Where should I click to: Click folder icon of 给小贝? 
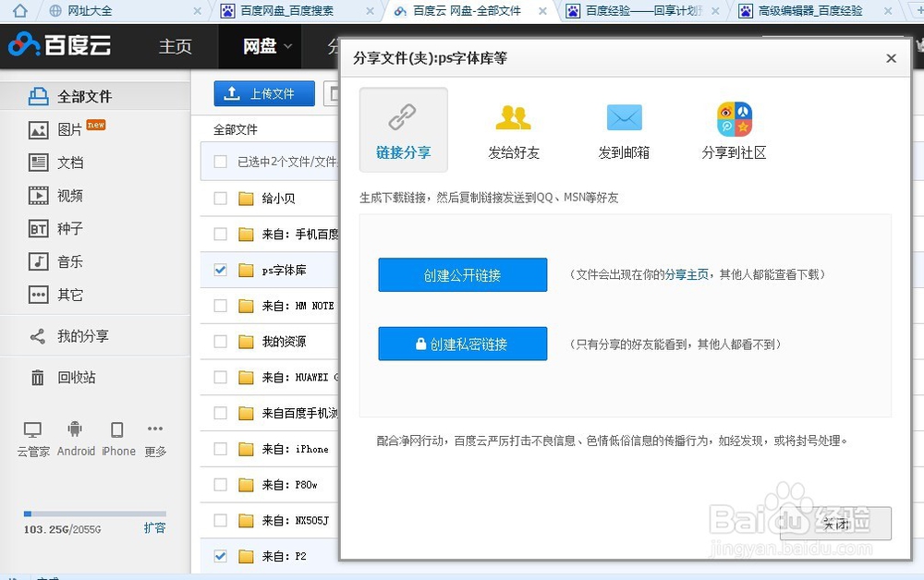(246, 199)
